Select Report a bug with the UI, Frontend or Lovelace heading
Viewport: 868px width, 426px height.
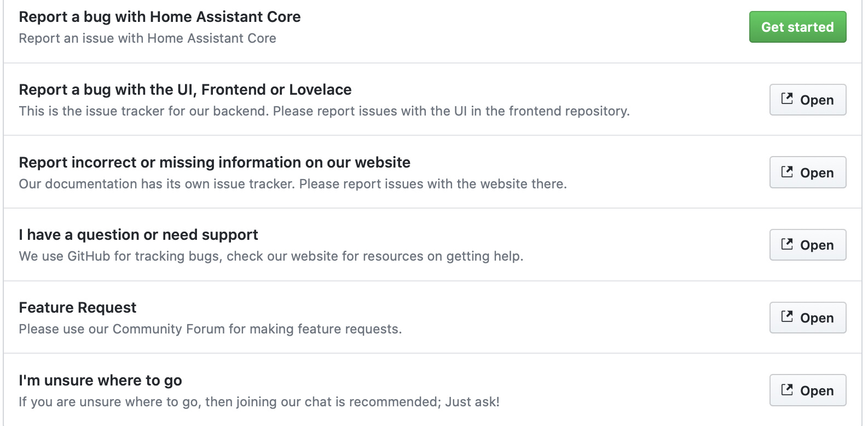pyautogui.click(x=186, y=90)
